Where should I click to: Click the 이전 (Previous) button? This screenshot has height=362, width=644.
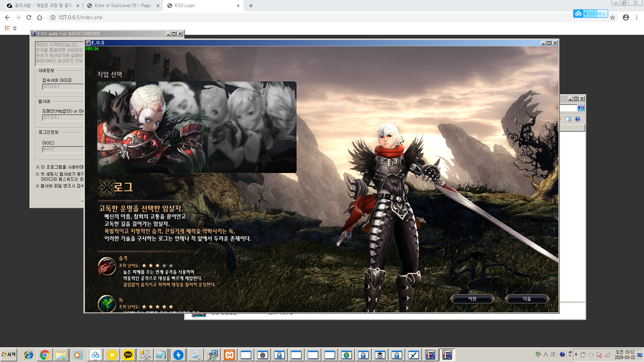tap(472, 299)
